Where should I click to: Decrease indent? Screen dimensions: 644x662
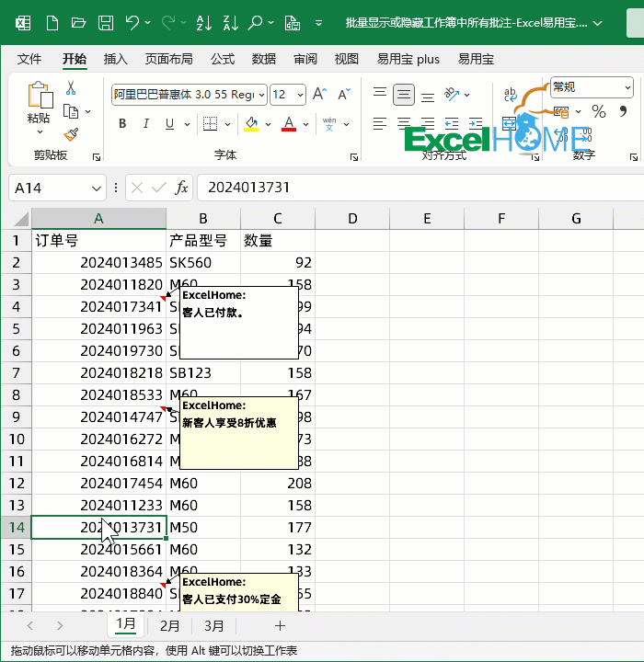click(452, 124)
